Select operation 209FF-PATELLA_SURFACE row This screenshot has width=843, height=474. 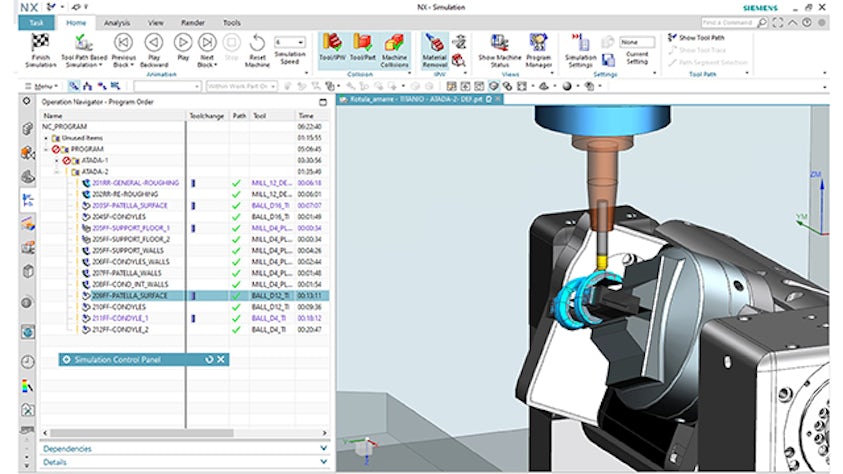184,296
